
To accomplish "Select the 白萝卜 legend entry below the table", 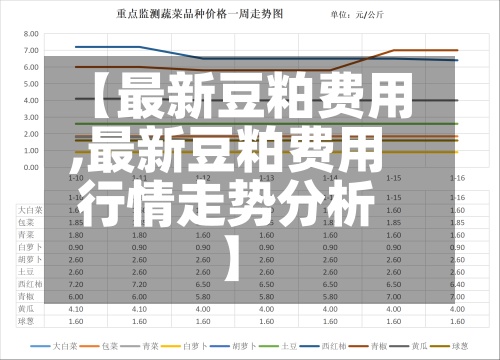I will click(x=185, y=346).
